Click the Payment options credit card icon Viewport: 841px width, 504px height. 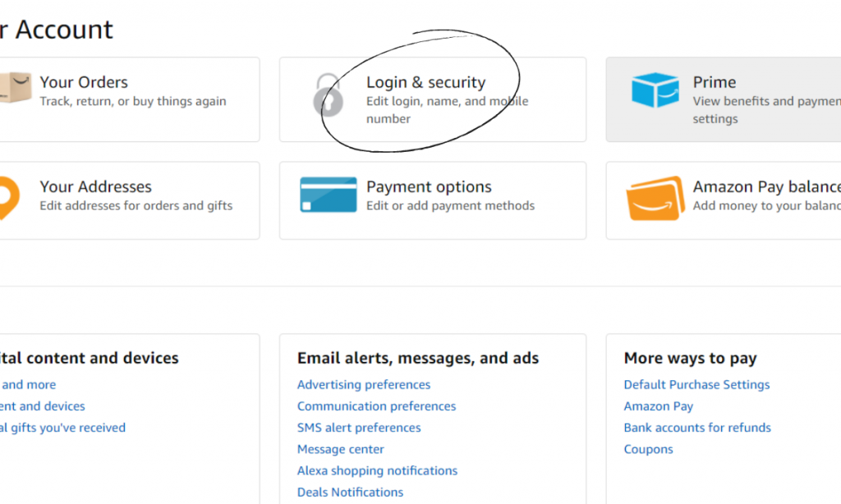click(x=328, y=195)
